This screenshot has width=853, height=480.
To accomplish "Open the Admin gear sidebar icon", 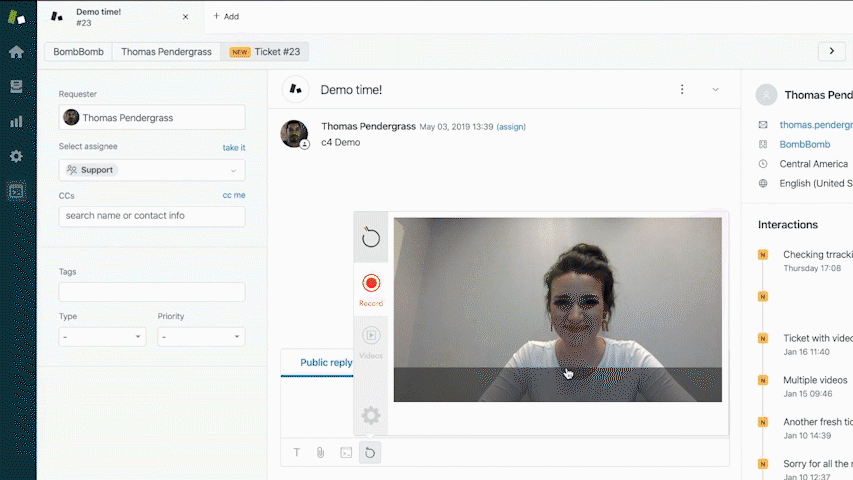I will pyautogui.click(x=16, y=156).
